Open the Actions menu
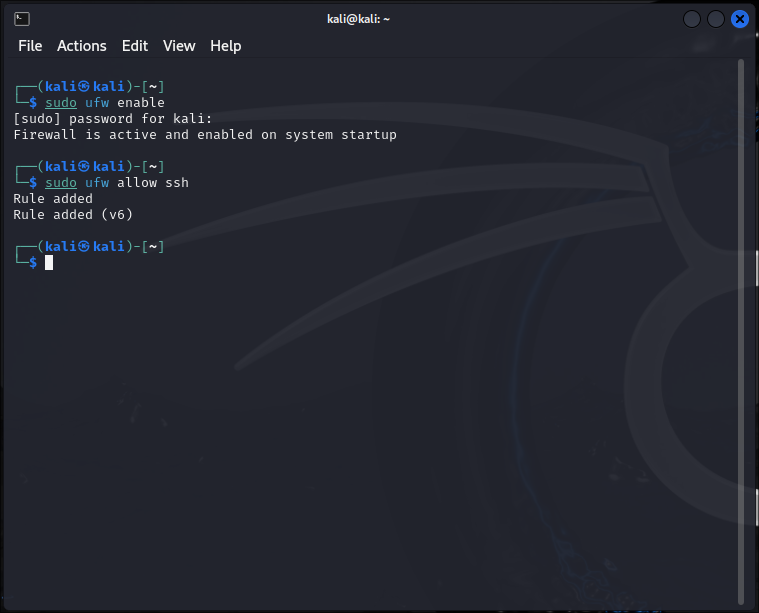The image size is (759, 613). 81,46
